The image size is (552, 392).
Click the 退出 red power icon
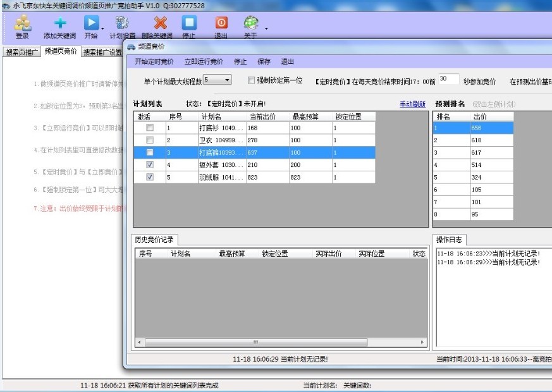[x=221, y=23]
